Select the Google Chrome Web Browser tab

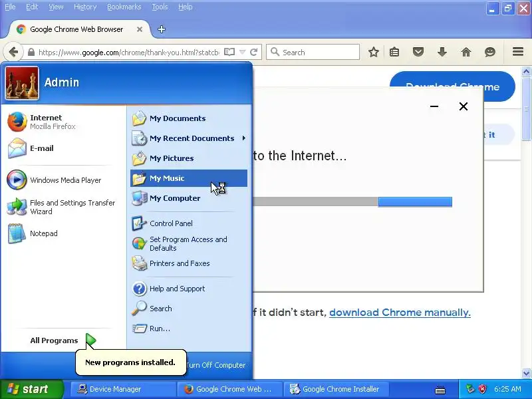[76, 29]
